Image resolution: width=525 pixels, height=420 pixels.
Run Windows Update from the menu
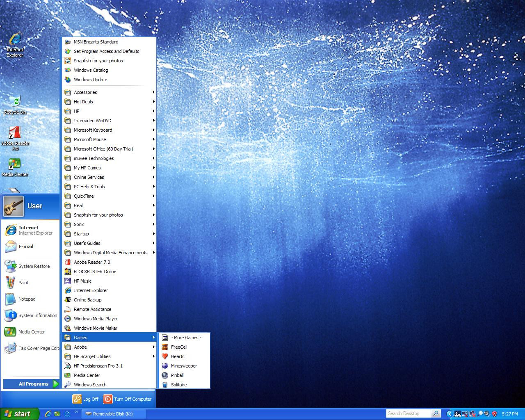tap(109, 80)
